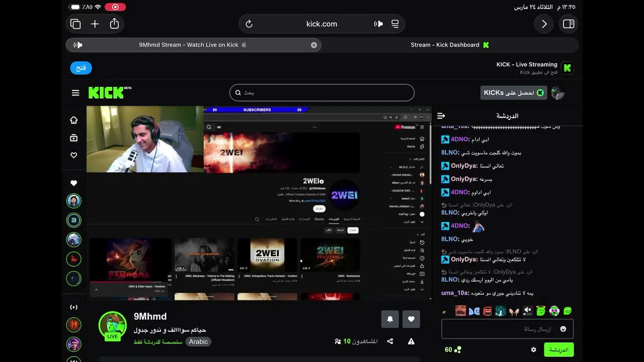Image resolution: width=644 pixels, height=362 pixels.
Task: Open Following outline heart in sidebar
Action: point(74,155)
